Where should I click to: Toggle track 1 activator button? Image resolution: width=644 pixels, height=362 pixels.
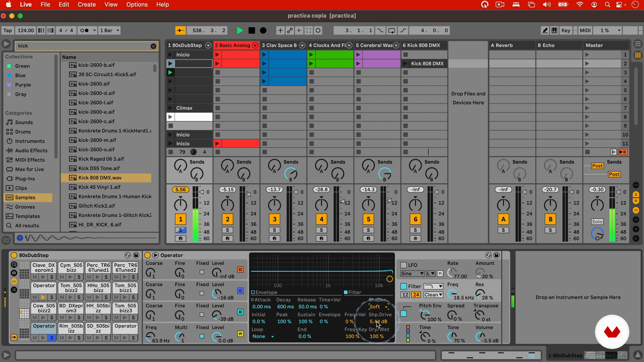coord(180,219)
